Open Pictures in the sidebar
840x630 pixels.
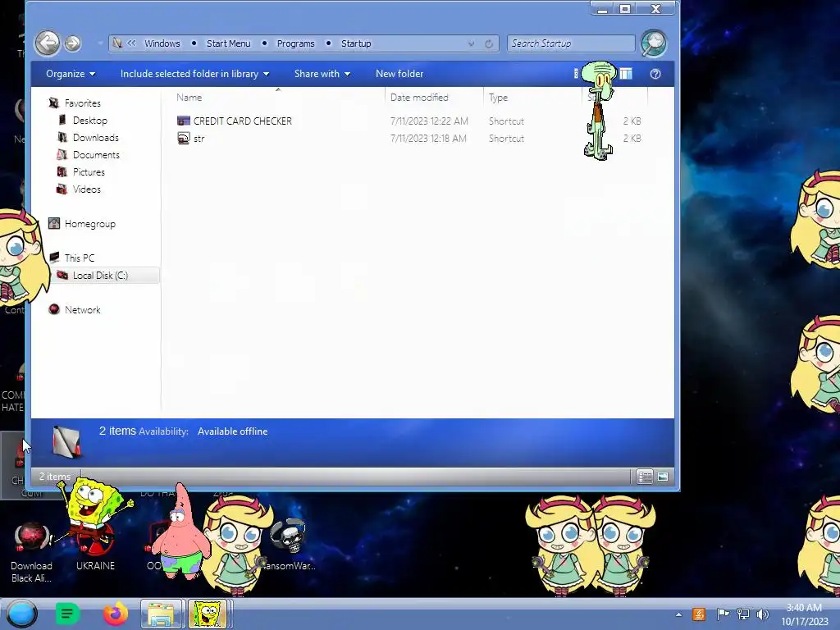(89, 172)
